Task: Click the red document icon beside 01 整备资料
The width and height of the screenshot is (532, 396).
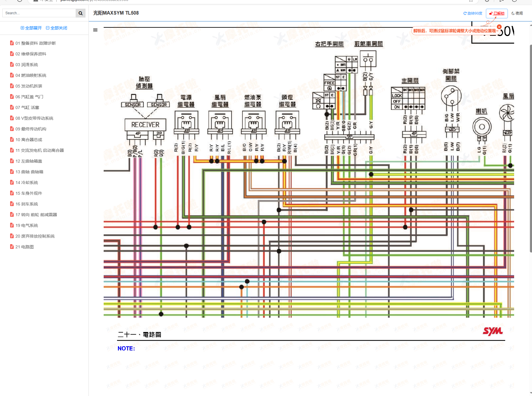Action: [12, 43]
